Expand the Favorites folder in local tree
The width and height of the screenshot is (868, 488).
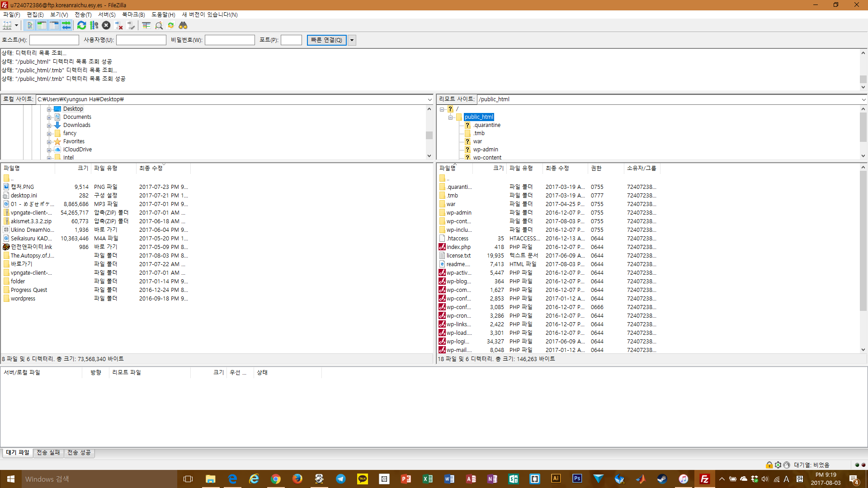[49, 142]
